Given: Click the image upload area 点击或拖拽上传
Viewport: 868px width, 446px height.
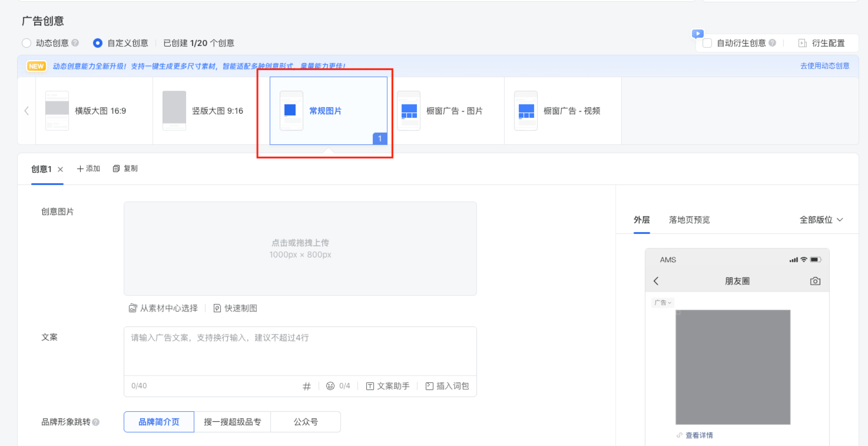Looking at the screenshot, I should [x=300, y=248].
